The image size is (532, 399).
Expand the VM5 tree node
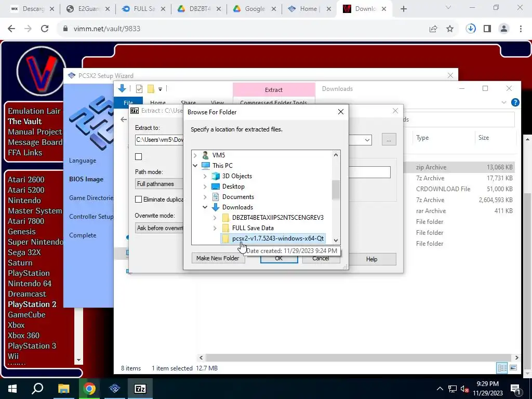tap(195, 155)
